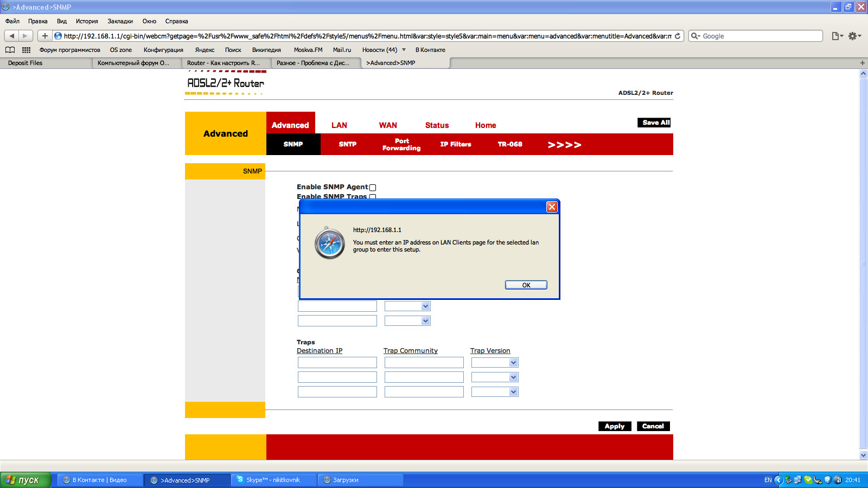868x488 pixels.
Task: Expand first Trap Version dropdown
Action: pyautogui.click(x=513, y=363)
